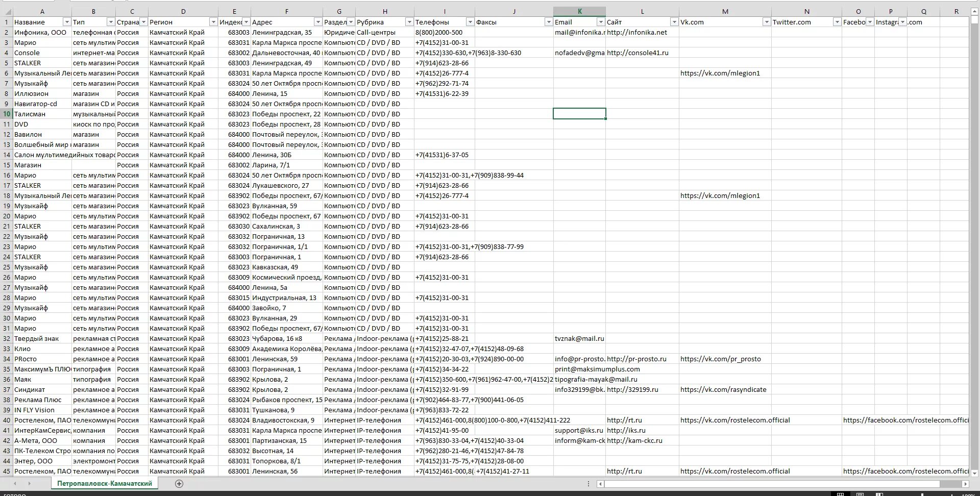This screenshot has width=980, height=496.
Task: Open the Сайт column filter dropdown
Action: click(674, 22)
